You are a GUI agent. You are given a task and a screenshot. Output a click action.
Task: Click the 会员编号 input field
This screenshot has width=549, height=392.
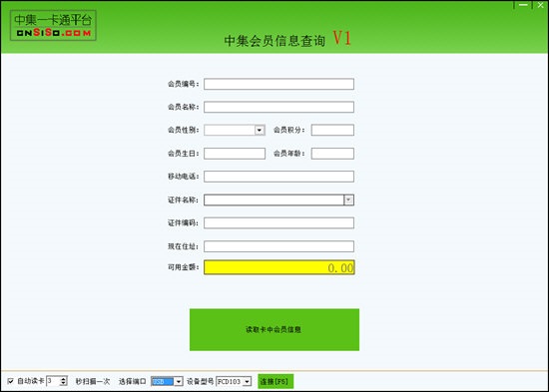click(x=278, y=84)
